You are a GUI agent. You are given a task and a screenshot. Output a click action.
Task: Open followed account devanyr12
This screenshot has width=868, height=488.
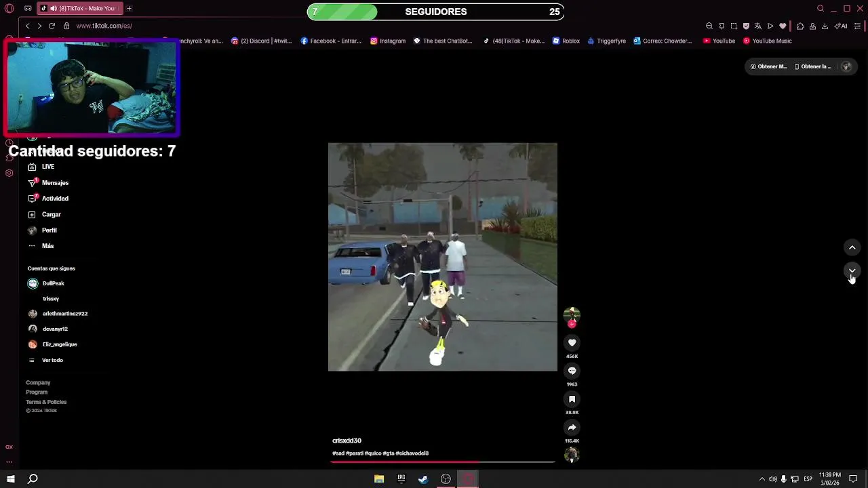click(x=47, y=329)
